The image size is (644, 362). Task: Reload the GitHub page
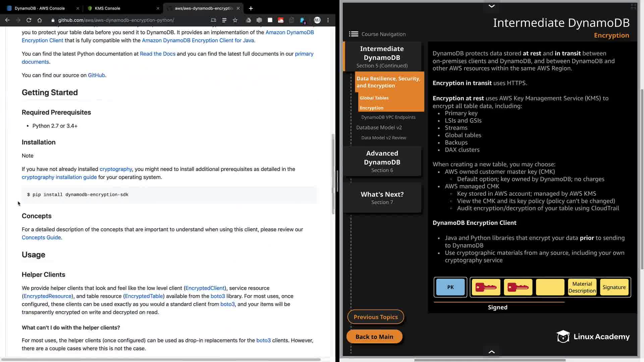(x=29, y=20)
